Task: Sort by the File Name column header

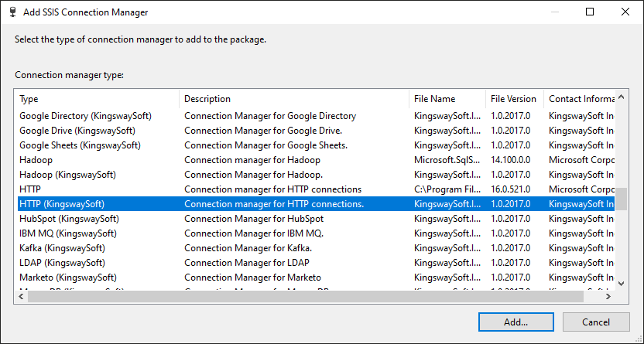Action: pos(447,99)
